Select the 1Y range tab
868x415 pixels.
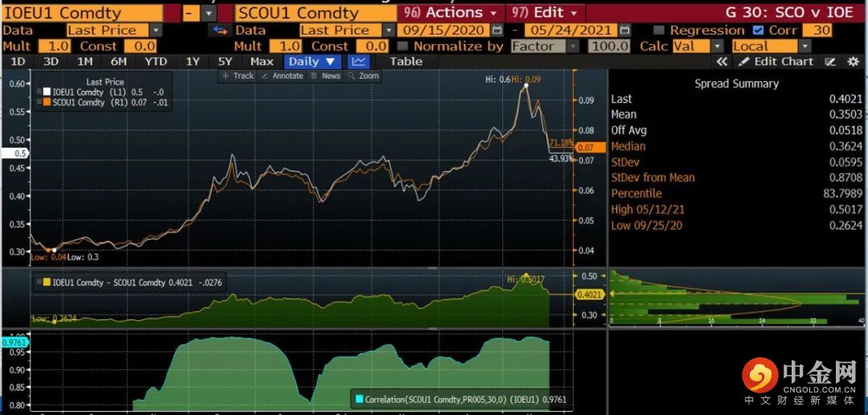(x=192, y=61)
